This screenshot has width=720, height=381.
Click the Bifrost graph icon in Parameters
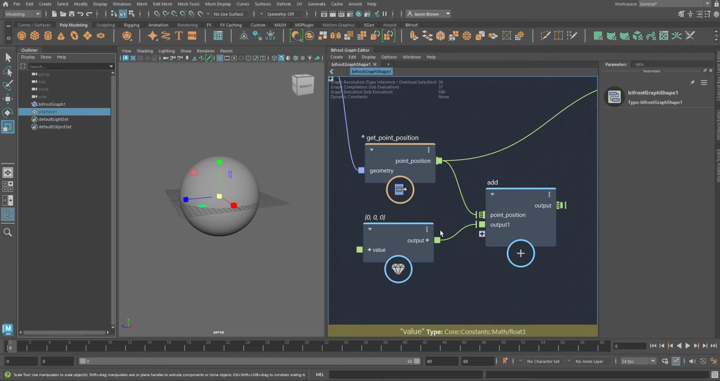(614, 97)
